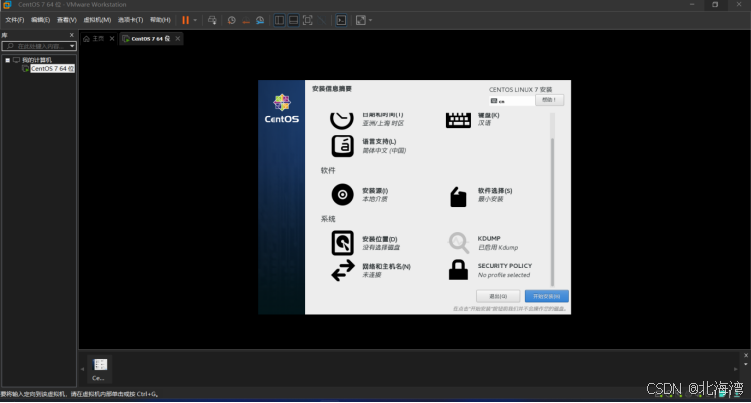Image resolution: width=751 pixels, height=403 pixels.
Task: Click the Ce... VM thumbnail in the bottom bar
Action: coord(100,369)
